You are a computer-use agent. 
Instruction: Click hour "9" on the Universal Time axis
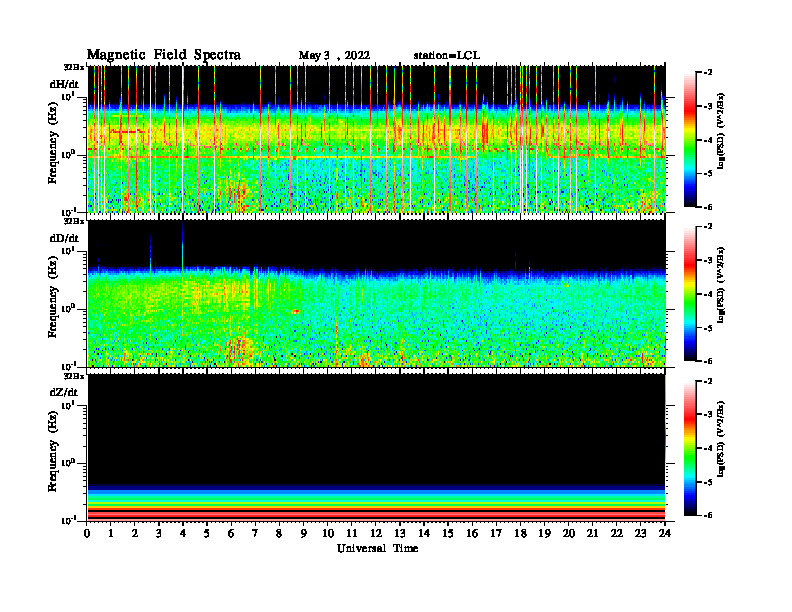pyautogui.click(x=304, y=533)
